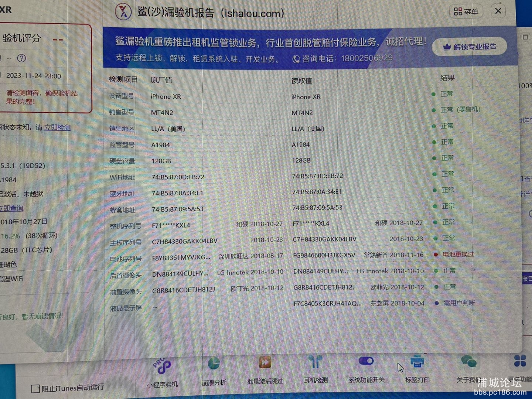Select the 整机序列号 row label

point(126,226)
